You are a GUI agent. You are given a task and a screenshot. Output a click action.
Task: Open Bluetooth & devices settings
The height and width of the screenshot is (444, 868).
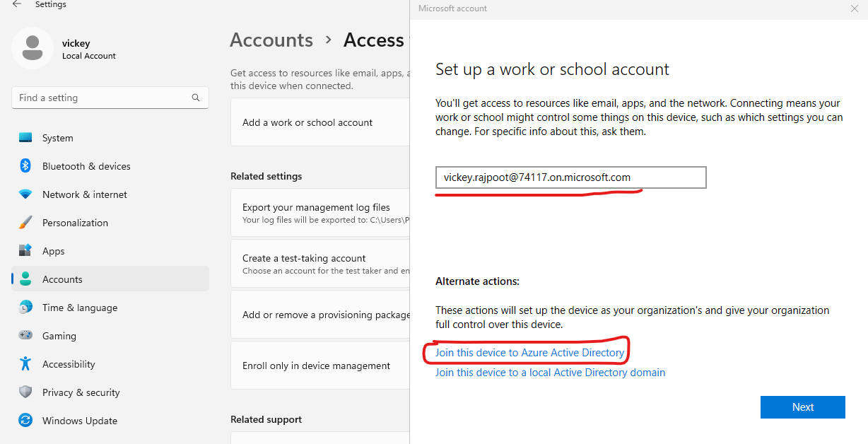pos(110,166)
